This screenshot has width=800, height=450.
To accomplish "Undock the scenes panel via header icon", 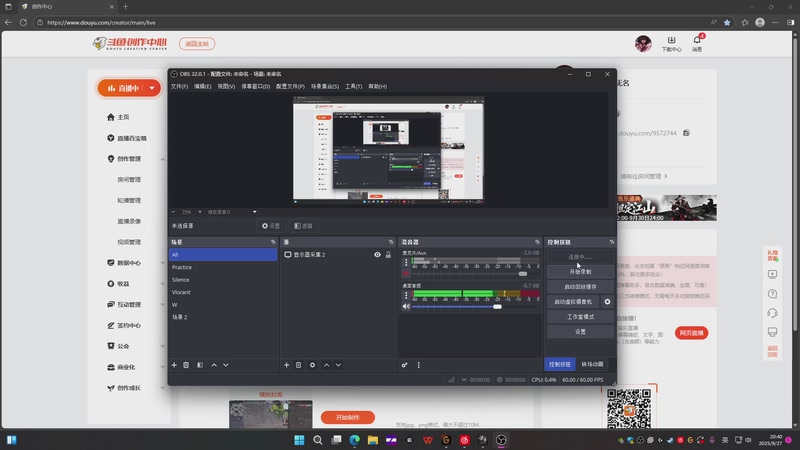I will click(273, 242).
